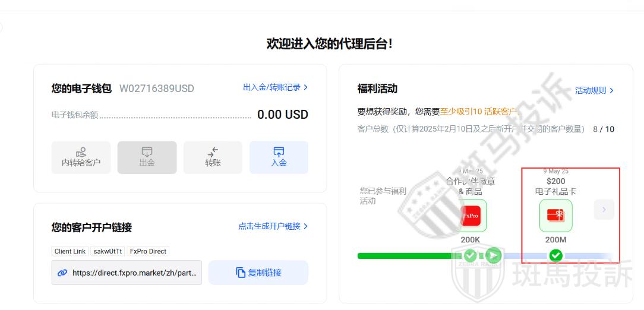Click the chain link icon beside the URL

tap(62, 273)
